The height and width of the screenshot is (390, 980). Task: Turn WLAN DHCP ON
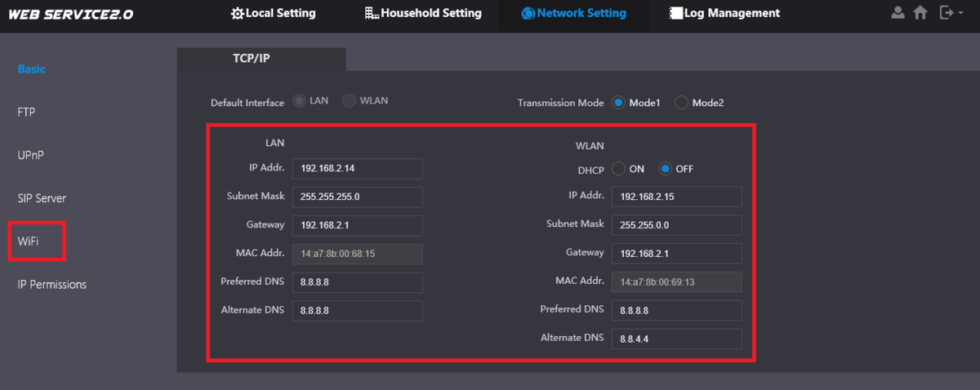[618, 169]
